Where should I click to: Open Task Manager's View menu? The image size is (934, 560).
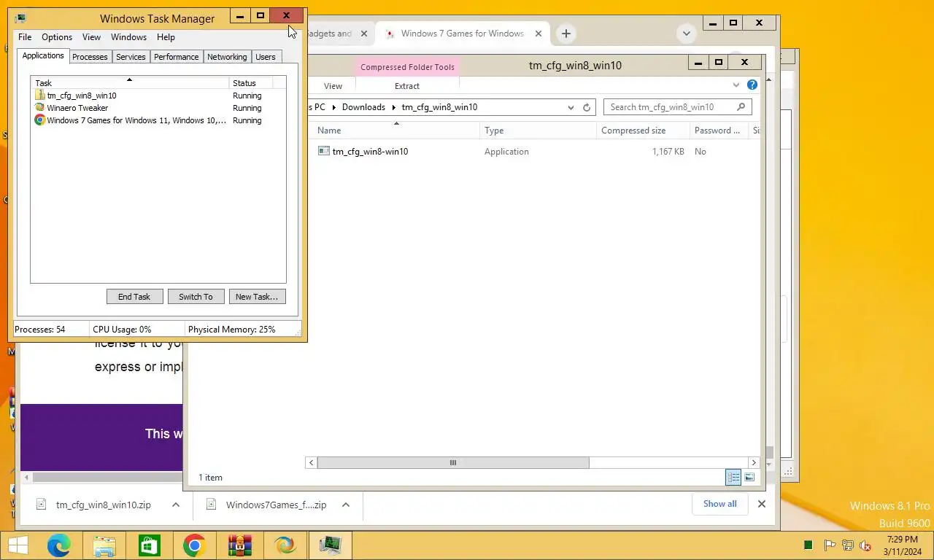91,37
